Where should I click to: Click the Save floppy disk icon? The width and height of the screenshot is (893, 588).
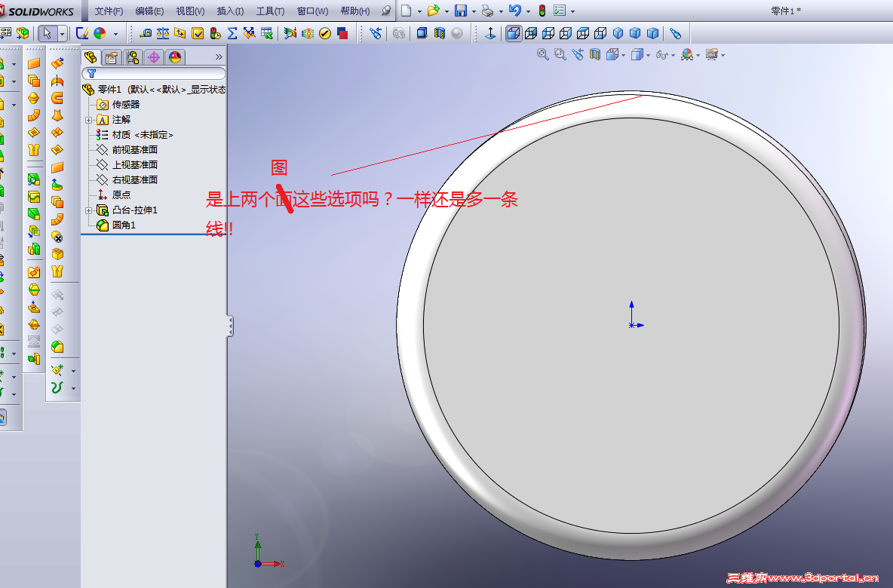pos(461,11)
